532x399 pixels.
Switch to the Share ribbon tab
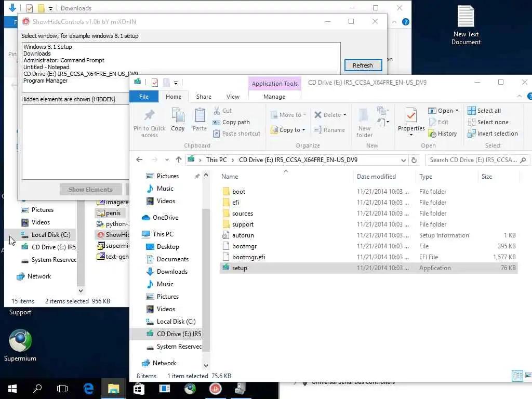[204, 97]
